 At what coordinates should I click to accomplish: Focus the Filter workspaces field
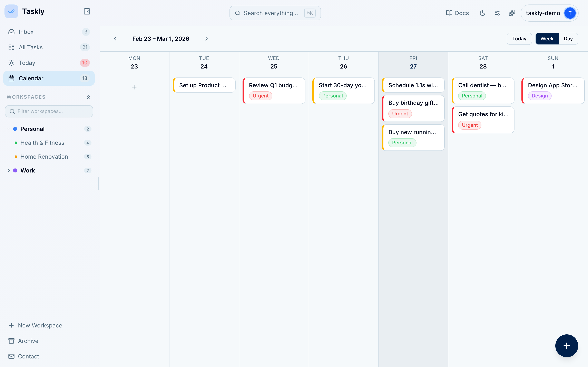click(x=49, y=111)
